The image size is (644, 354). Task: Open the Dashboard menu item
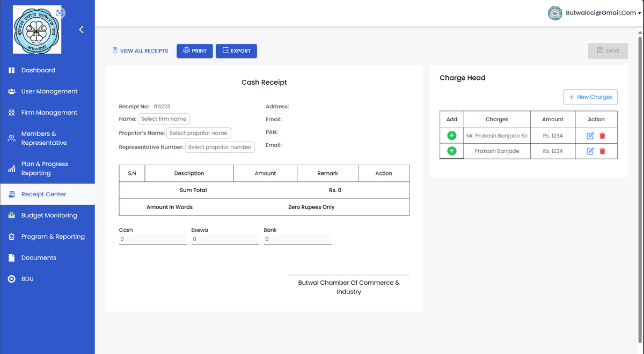(38, 70)
